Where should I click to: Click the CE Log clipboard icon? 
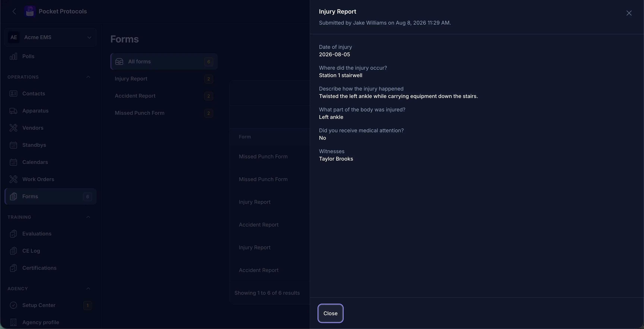13,251
